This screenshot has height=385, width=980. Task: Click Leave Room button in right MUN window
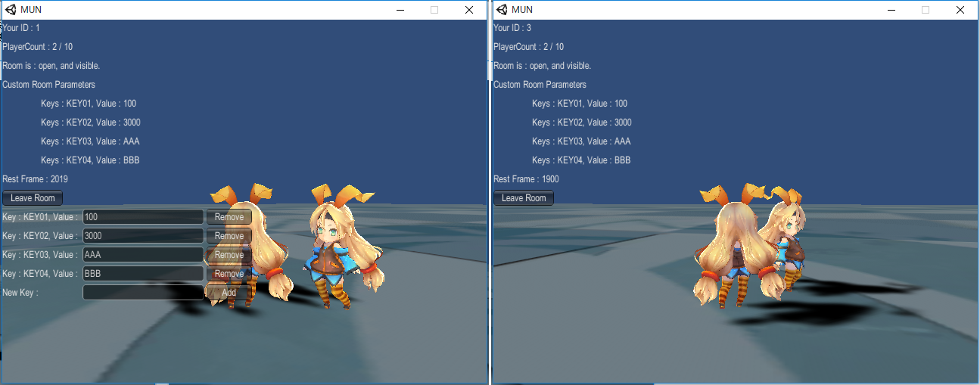click(x=524, y=198)
